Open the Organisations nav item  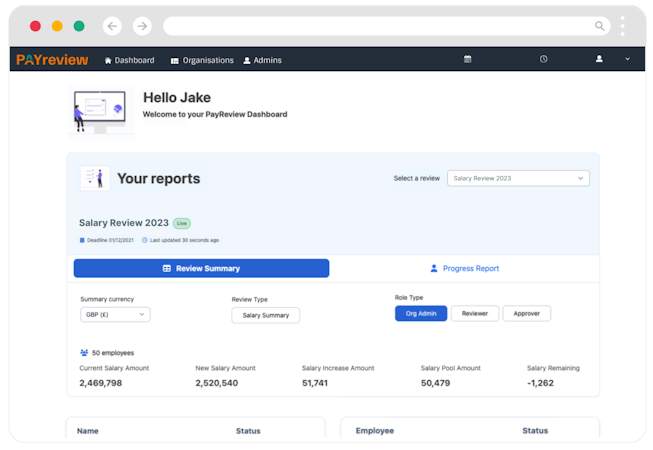coord(202,60)
